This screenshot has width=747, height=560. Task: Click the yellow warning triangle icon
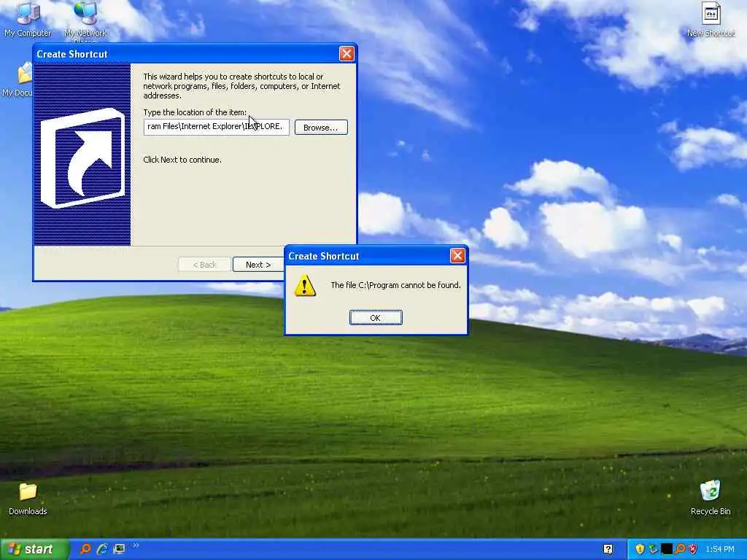(305, 285)
